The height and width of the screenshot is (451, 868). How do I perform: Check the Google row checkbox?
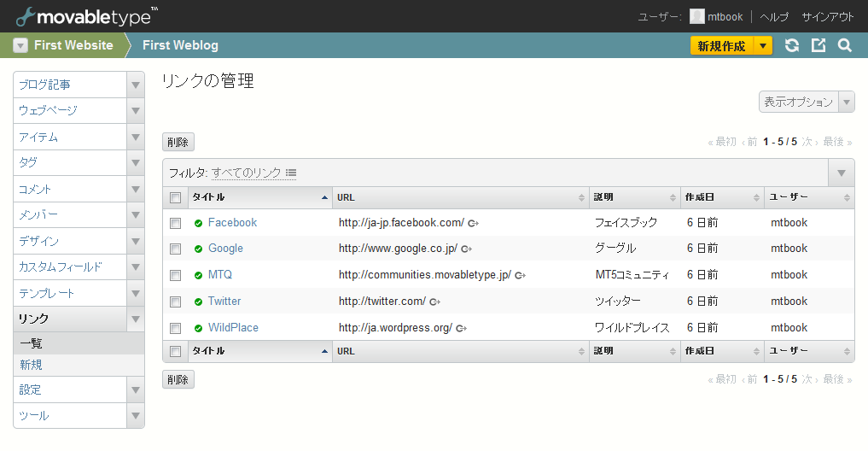click(176, 249)
